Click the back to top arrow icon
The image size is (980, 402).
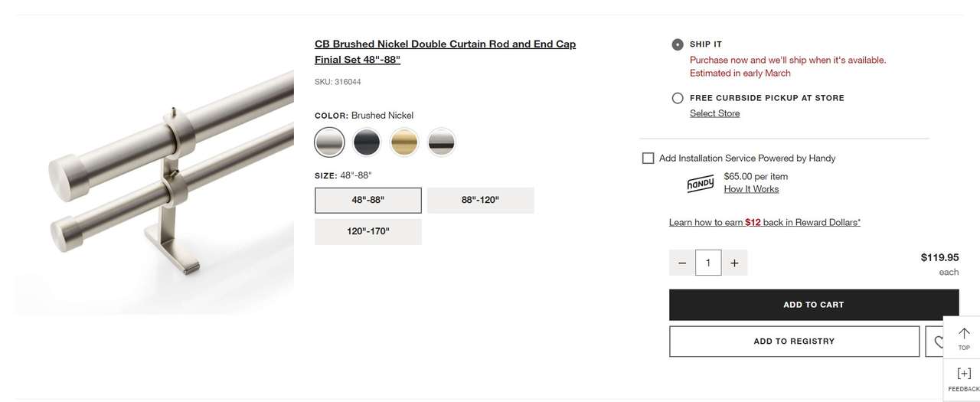[963, 334]
